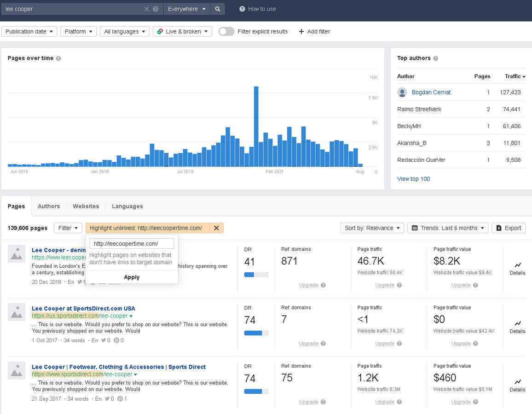Open search syntax help icon in search box

point(156,9)
